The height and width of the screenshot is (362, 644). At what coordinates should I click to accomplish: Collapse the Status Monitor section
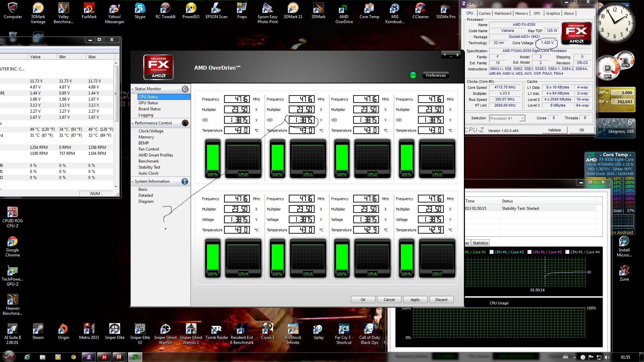(132, 89)
